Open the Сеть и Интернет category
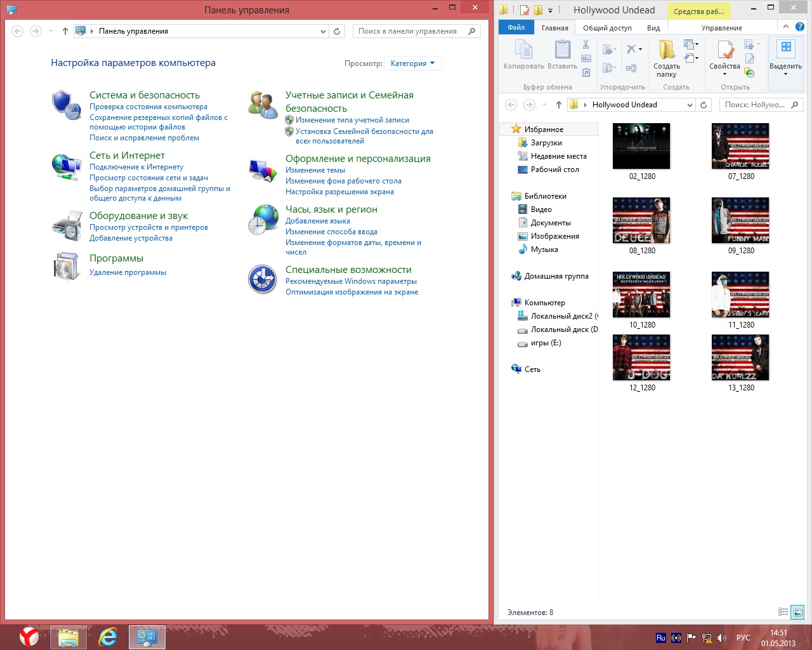The width and height of the screenshot is (812, 650). [127, 156]
